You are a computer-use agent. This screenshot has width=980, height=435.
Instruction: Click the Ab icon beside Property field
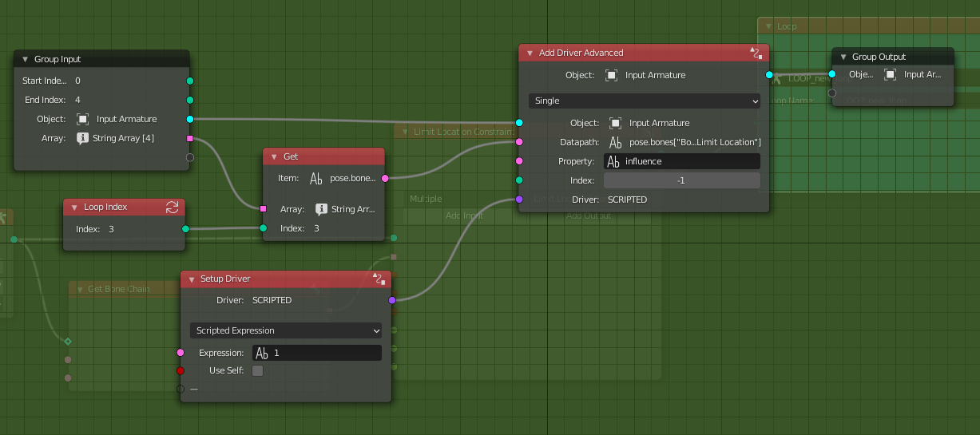click(x=613, y=161)
